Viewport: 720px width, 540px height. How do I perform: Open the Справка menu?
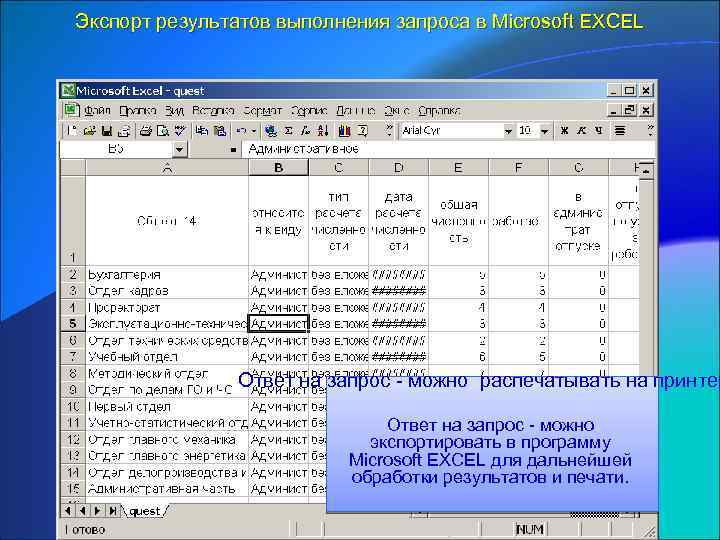439,111
